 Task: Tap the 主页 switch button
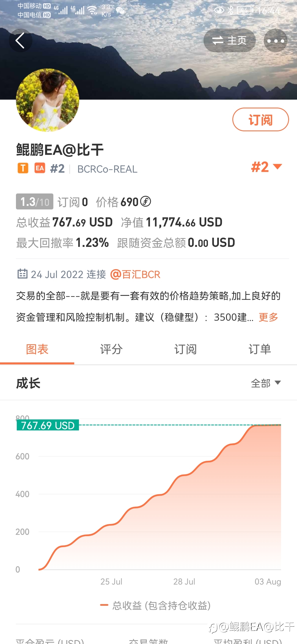tap(229, 41)
